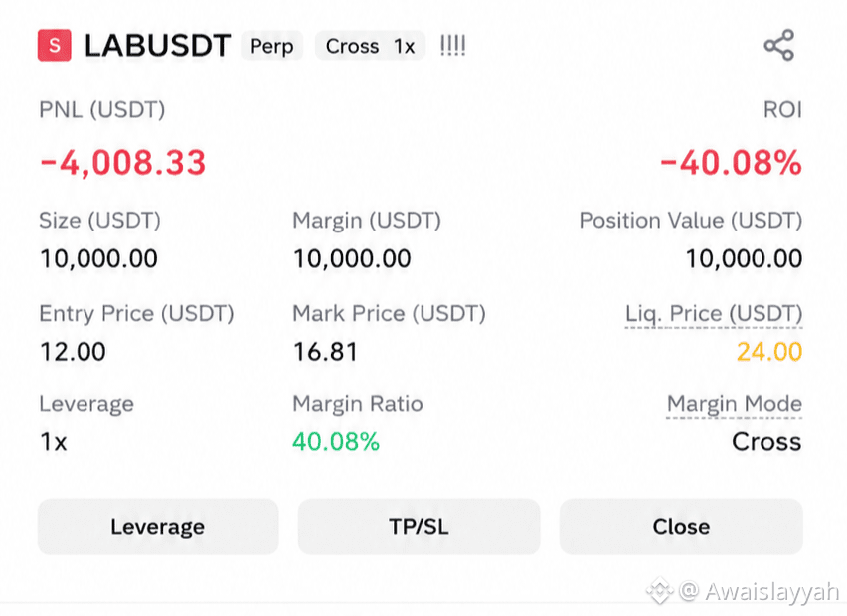Click the red S short-position badge
The width and height of the screenshot is (847, 616).
[54, 45]
